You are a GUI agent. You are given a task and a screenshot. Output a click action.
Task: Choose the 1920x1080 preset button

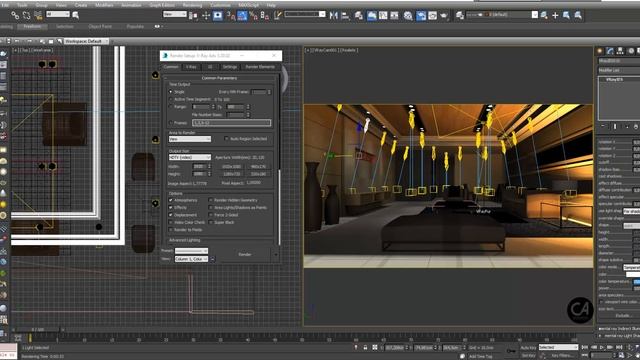[x=231, y=167]
